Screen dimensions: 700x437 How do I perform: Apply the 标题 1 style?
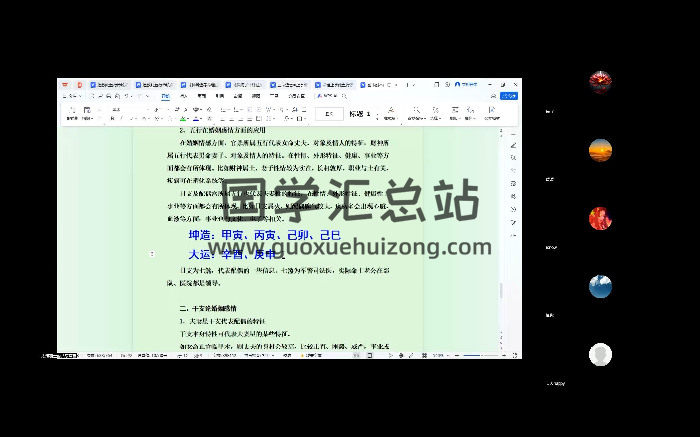point(359,114)
